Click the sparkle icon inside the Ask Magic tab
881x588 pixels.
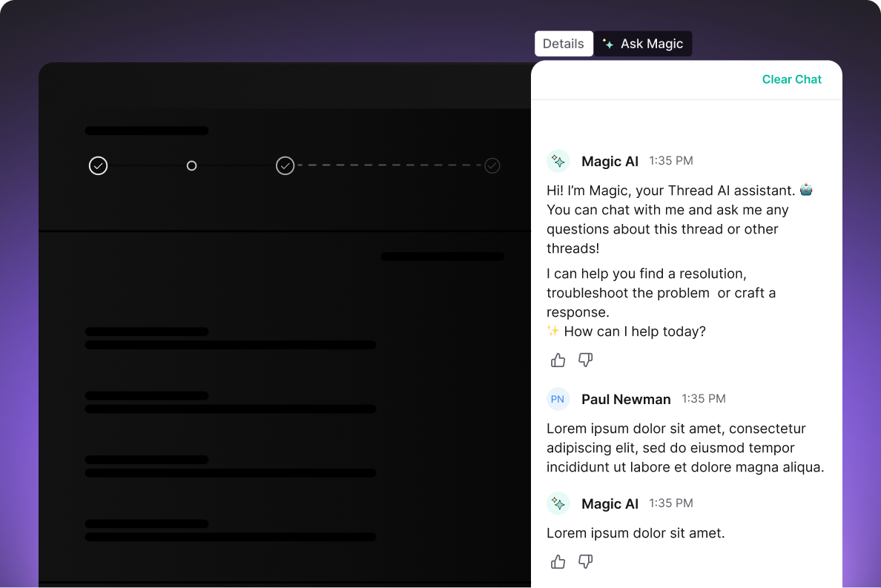point(608,44)
